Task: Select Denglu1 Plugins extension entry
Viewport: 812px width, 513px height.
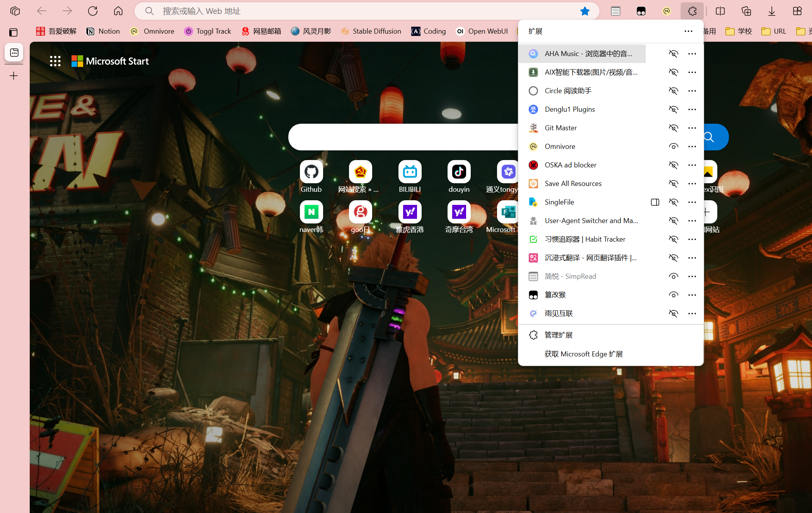Action: [x=570, y=109]
